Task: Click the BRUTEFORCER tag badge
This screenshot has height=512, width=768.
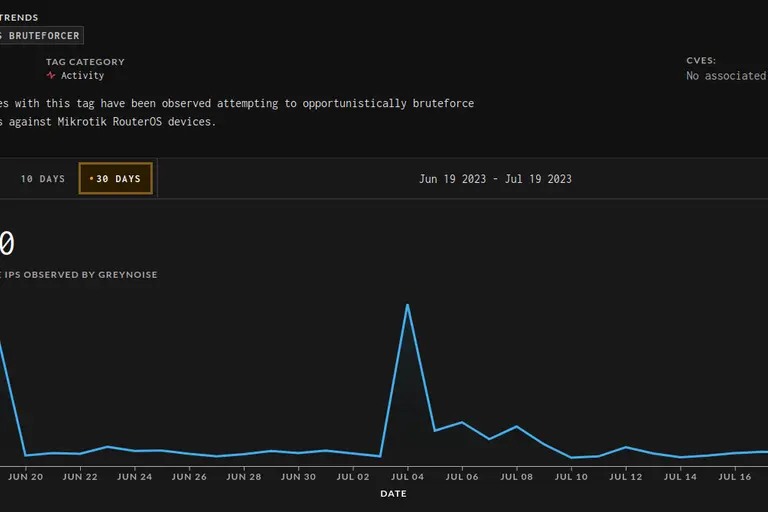Action: point(42,36)
